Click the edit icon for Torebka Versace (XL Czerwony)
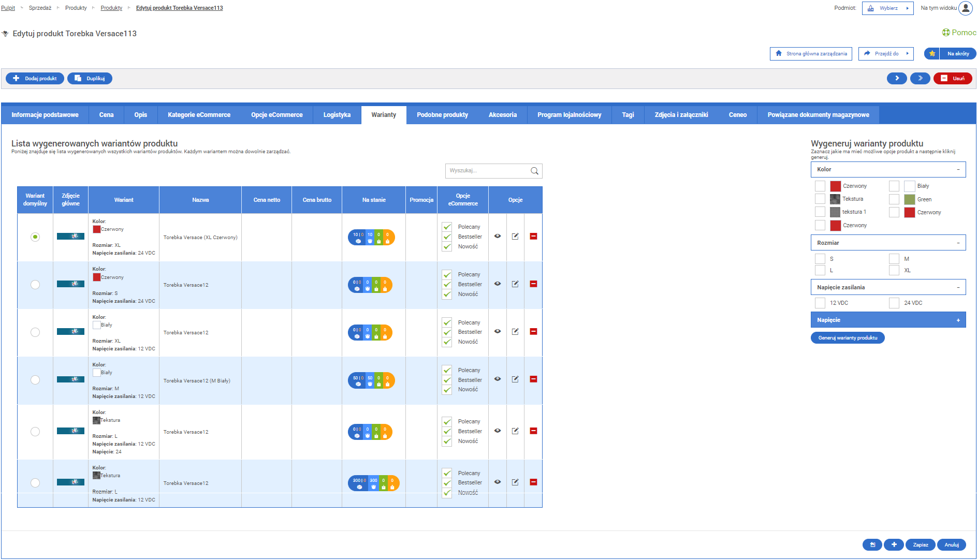The image size is (977, 560). (515, 237)
